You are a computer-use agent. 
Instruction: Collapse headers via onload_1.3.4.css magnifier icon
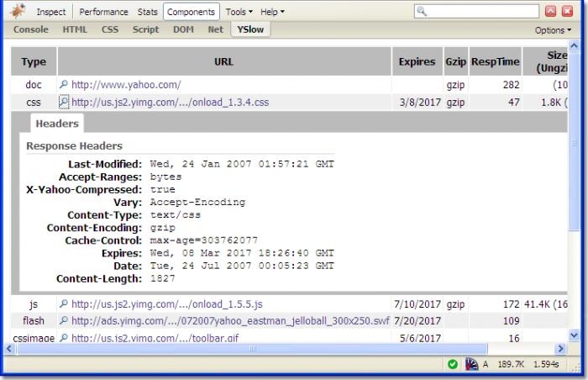click(x=64, y=102)
